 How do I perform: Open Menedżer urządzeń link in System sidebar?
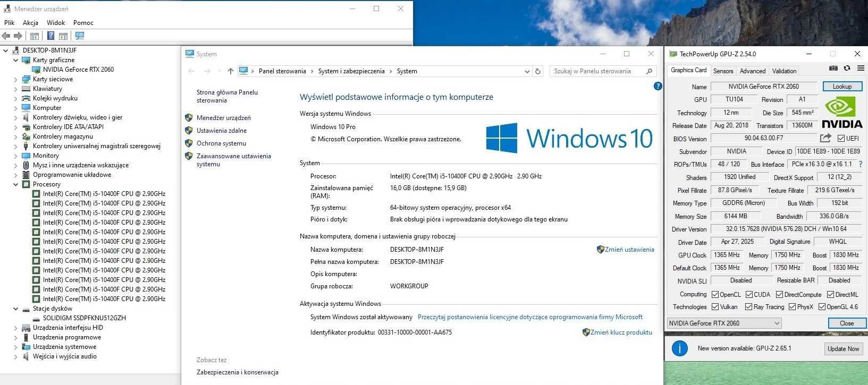[224, 118]
